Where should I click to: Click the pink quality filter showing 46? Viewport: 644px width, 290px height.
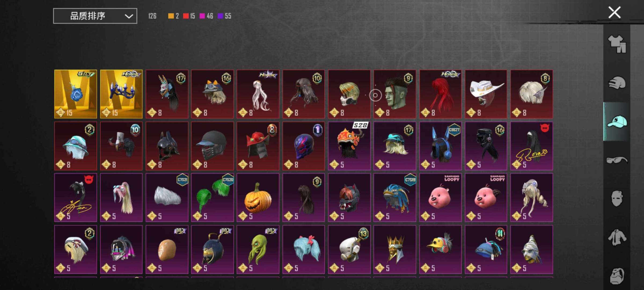tap(206, 16)
